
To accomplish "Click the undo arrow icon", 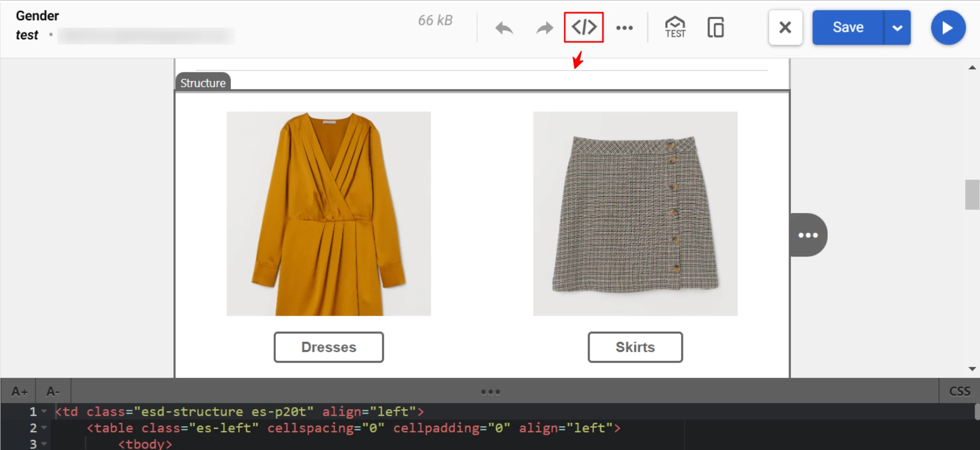I will click(x=504, y=28).
